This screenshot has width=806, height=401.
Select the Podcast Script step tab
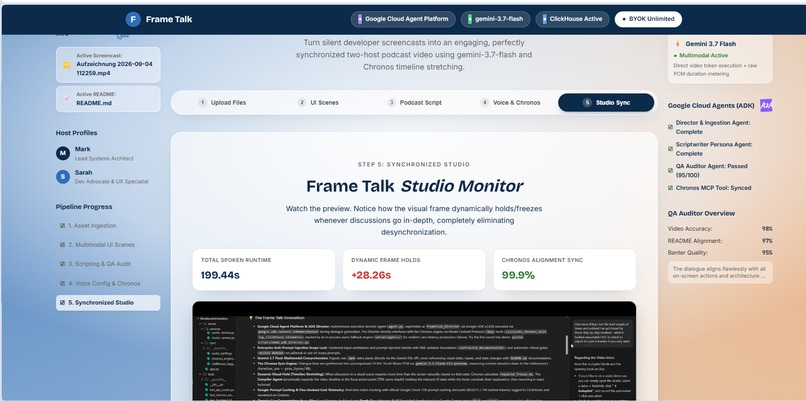click(x=414, y=102)
